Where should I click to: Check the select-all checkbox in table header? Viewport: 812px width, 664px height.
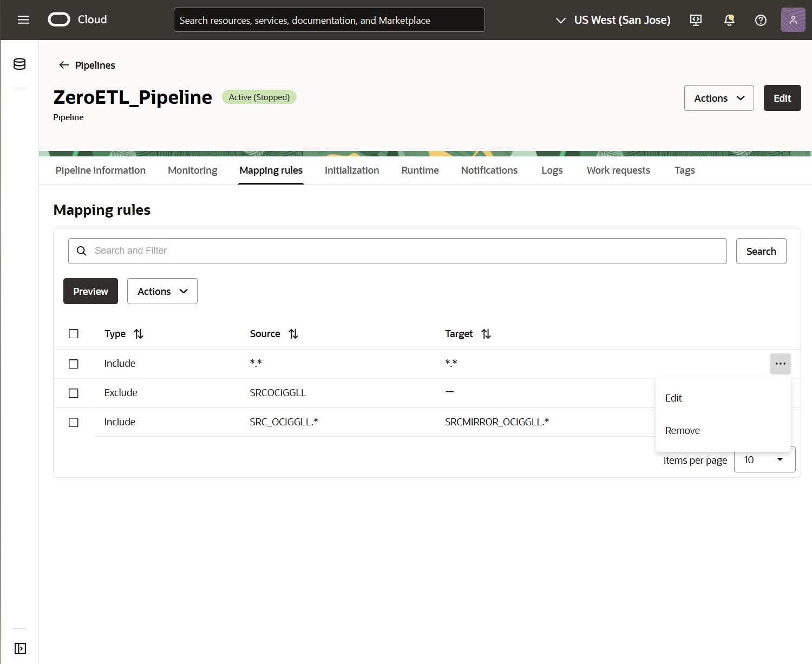point(74,334)
